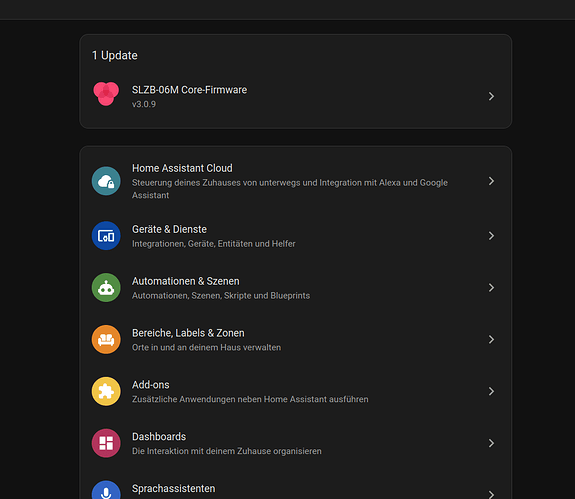The height and width of the screenshot is (499, 575).
Task: Open Add-ons using its right chevron
Action: click(x=491, y=392)
